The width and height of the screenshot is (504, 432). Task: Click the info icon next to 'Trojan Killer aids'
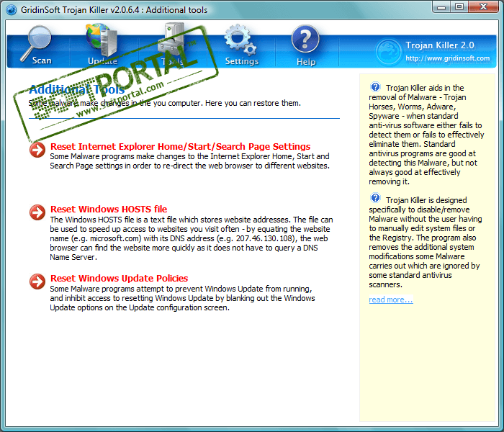point(375,87)
